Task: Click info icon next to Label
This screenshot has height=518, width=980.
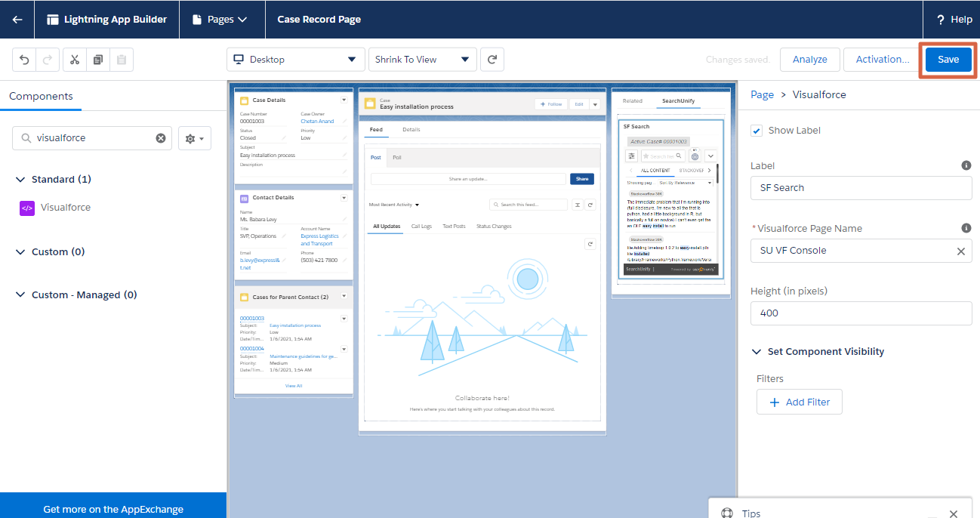Action: [x=966, y=165]
